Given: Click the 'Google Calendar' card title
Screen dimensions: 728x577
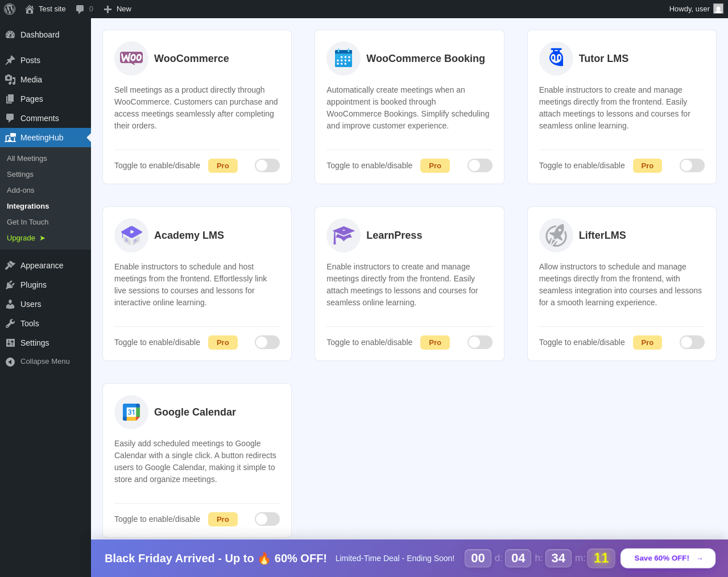Looking at the screenshot, I should click(x=195, y=412).
